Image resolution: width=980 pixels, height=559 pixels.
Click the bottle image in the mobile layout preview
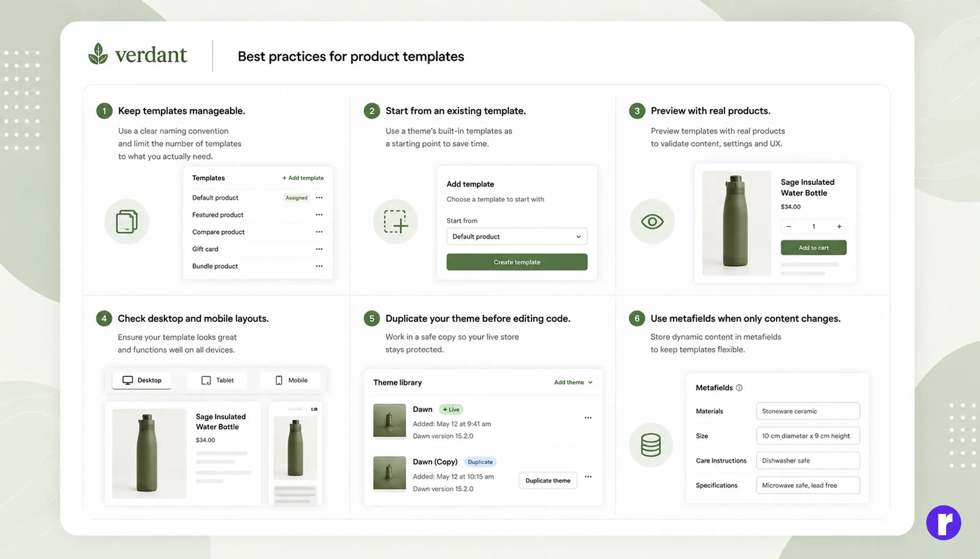click(295, 448)
